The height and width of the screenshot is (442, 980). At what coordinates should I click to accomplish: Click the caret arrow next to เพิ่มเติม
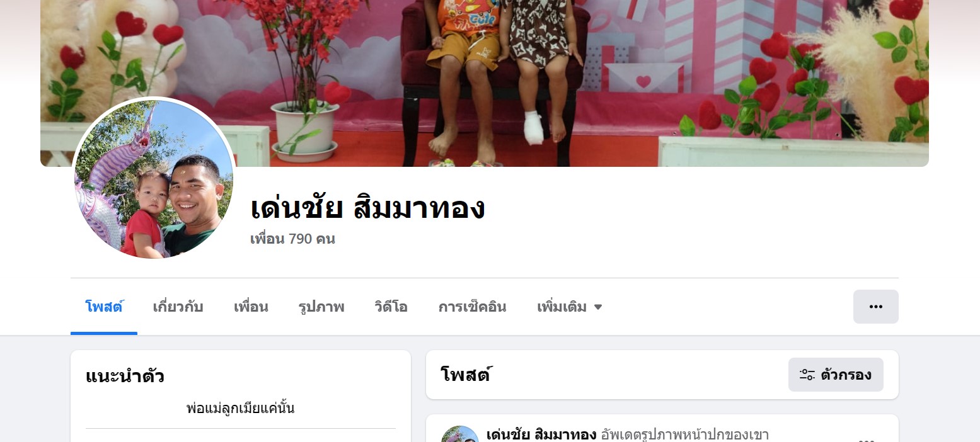click(x=598, y=307)
